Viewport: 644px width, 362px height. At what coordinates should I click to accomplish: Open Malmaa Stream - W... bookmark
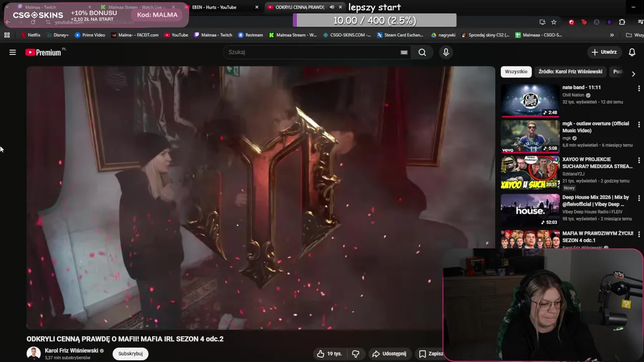[x=293, y=35]
